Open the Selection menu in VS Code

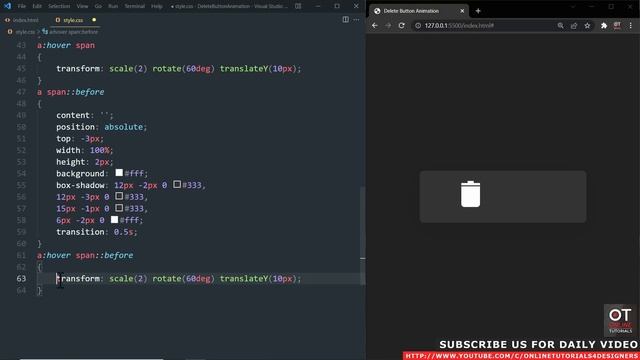click(x=59, y=6)
